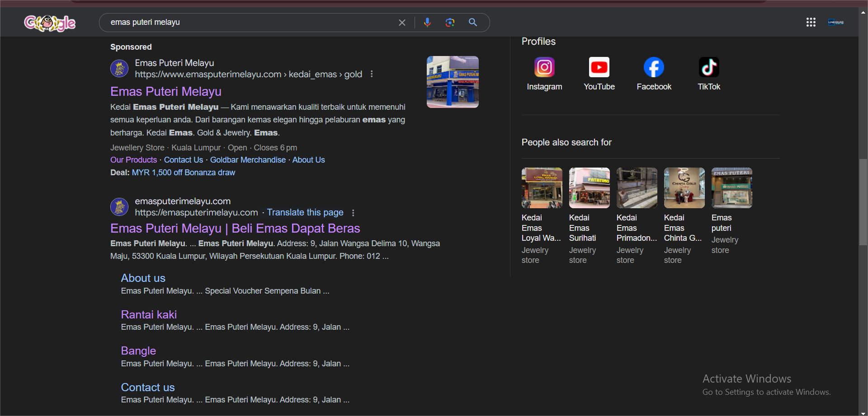Click the https://emasputerimelayu.com URL text
The height and width of the screenshot is (416, 868).
pyautogui.click(x=196, y=212)
